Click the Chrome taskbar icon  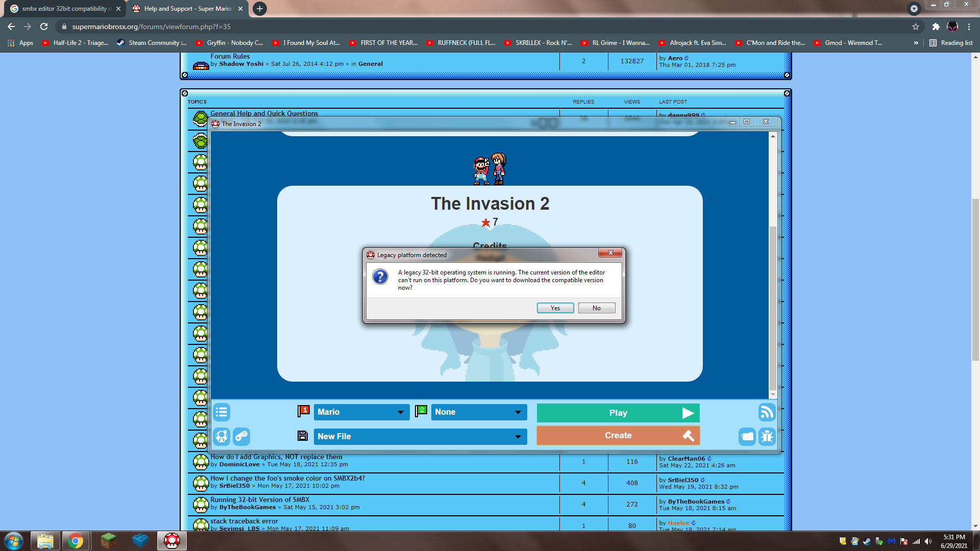click(76, 541)
